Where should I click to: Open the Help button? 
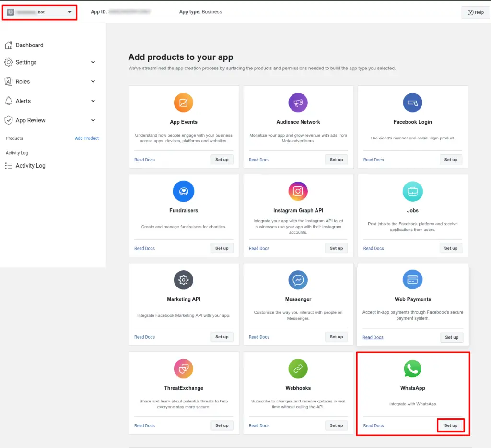coord(475,12)
